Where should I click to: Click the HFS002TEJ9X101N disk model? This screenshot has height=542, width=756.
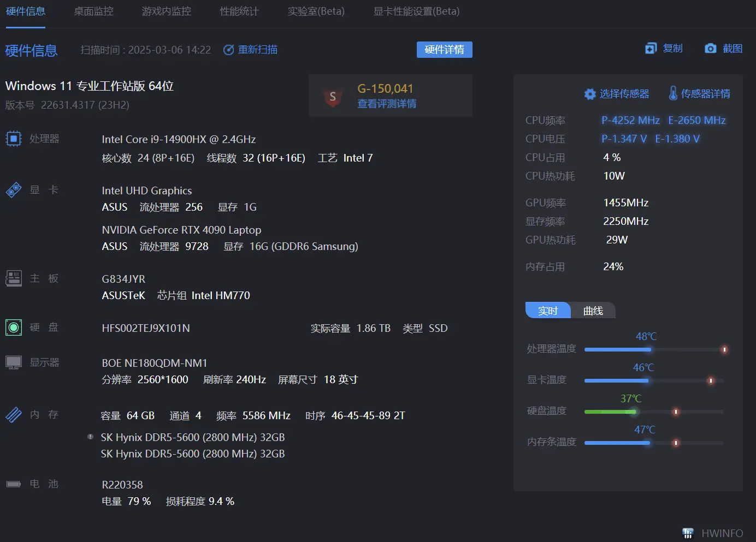146,328
